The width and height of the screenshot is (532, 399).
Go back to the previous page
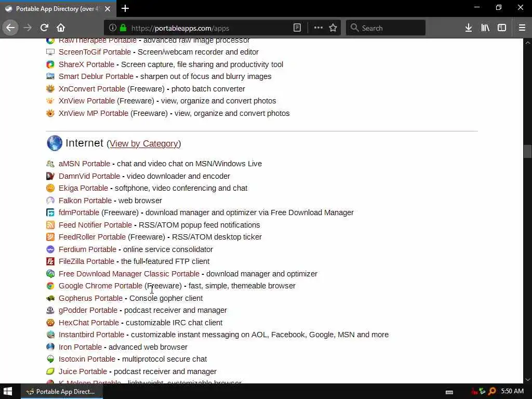pos(10,28)
